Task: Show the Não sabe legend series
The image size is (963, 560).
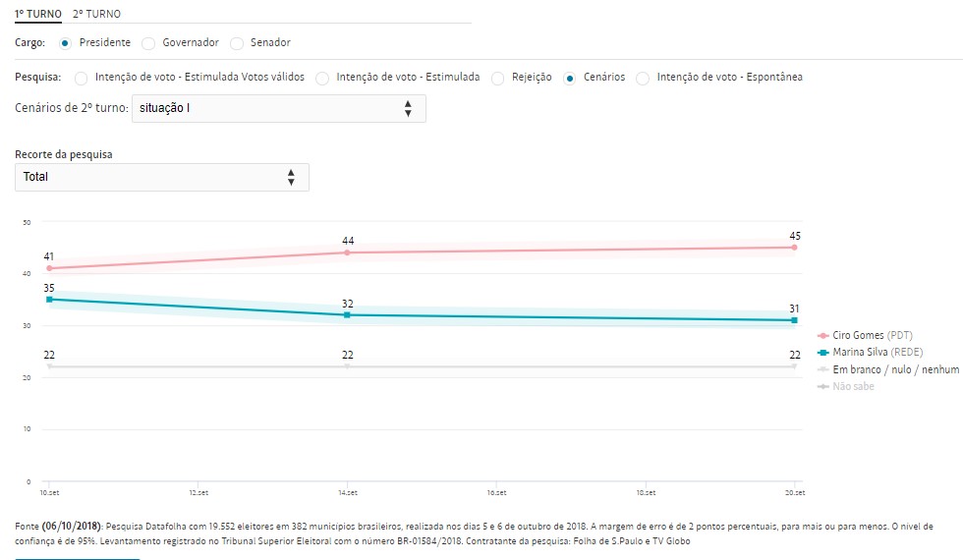Action: click(x=853, y=386)
